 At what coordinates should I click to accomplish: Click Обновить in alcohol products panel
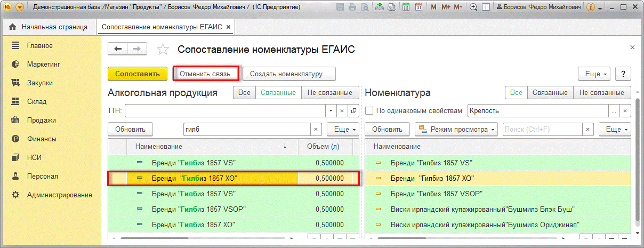pos(130,129)
